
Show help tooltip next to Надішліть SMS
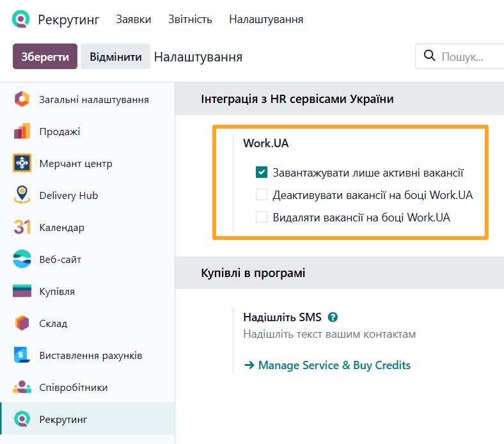click(333, 317)
